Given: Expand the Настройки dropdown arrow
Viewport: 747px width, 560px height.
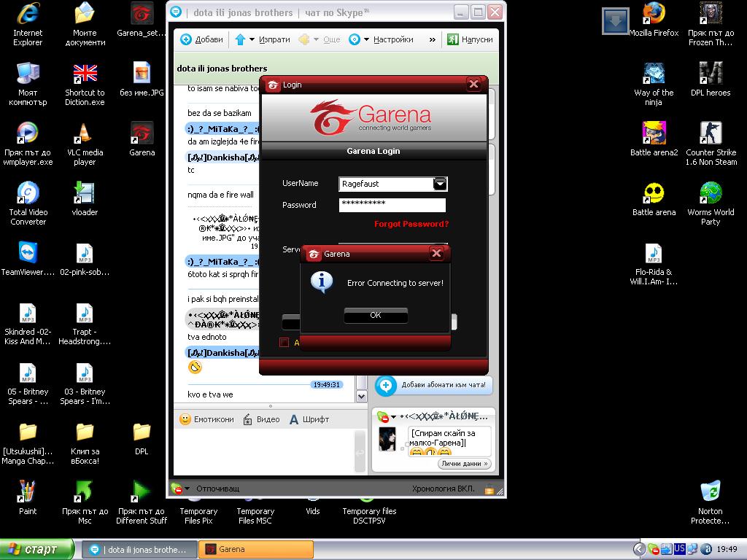Looking at the screenshot, I should coord(366,39).
